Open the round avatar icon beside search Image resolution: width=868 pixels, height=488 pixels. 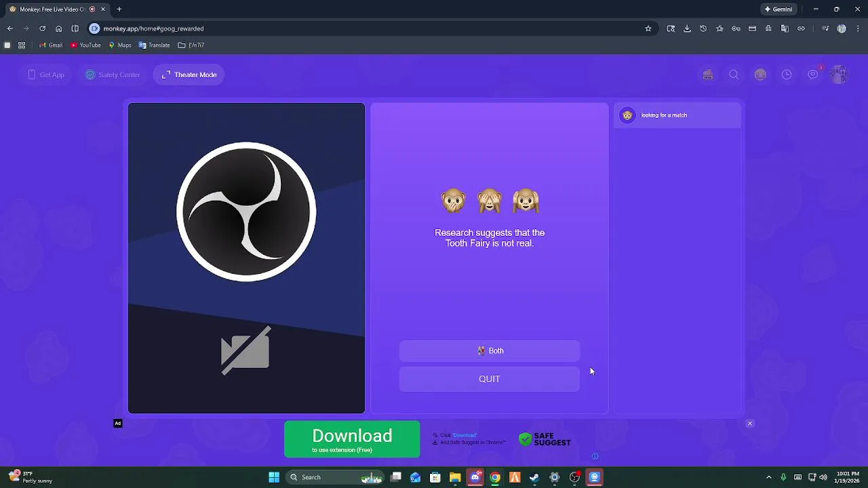click(x=760, y=75)
